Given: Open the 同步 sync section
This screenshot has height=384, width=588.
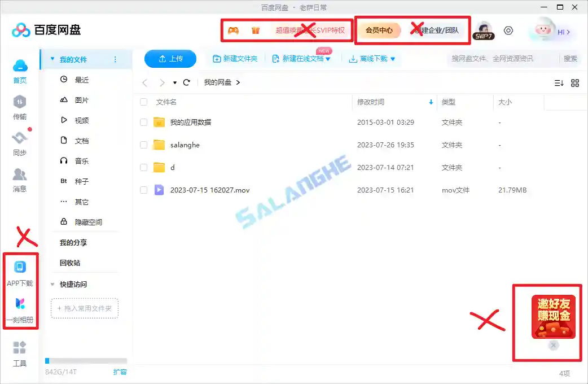Looking at the screenshot, I should pos(20,144).
